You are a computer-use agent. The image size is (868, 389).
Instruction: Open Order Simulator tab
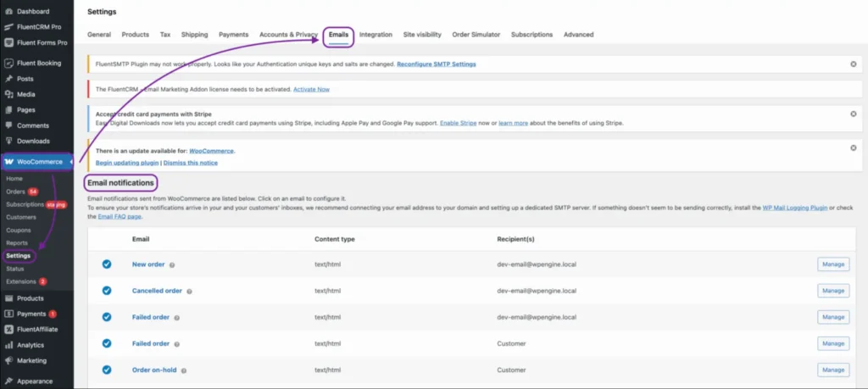click(x=476, y=34)
